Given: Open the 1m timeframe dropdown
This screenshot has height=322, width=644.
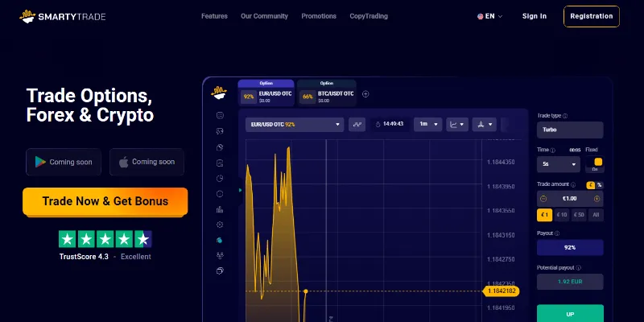Looking at the screenshot, I should [427, 125].
